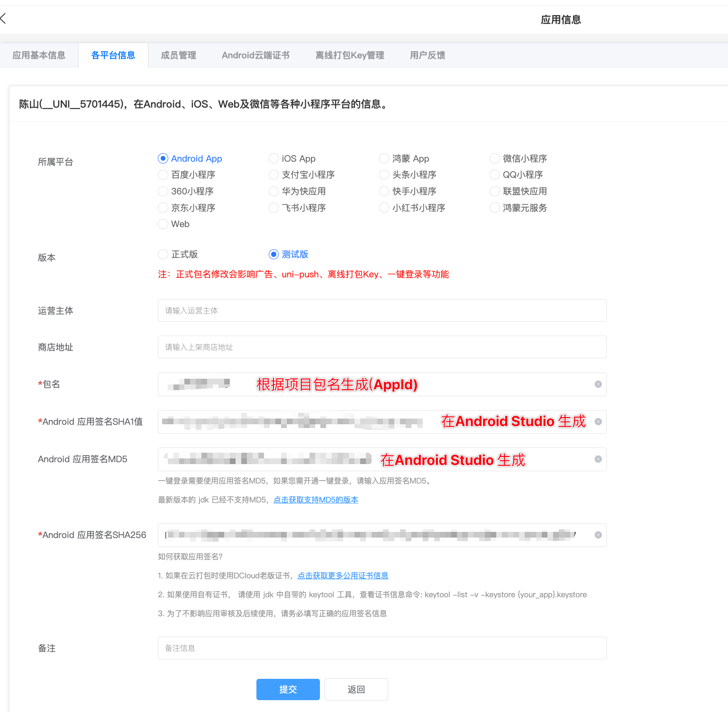The height and width of the screenshot is (712, 728).
Task: Select 鸿蒙 App platform
Action: (384, 158)
